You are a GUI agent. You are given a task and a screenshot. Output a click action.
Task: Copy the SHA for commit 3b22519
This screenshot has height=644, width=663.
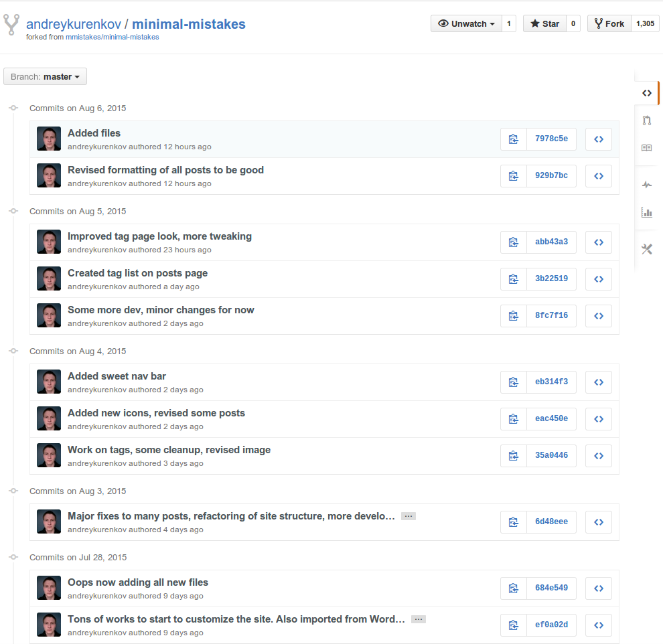coord(513,279)
